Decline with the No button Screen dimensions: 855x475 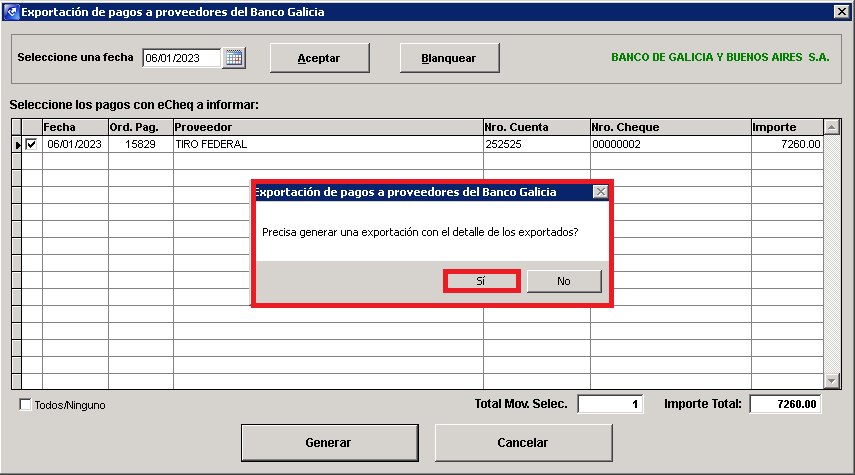(x=564, y=281)
